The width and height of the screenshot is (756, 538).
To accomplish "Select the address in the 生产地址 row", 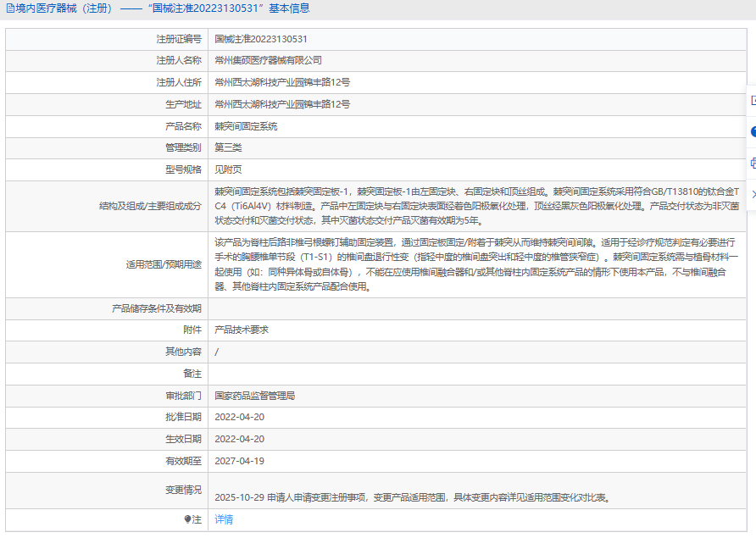I will (282, 104).
